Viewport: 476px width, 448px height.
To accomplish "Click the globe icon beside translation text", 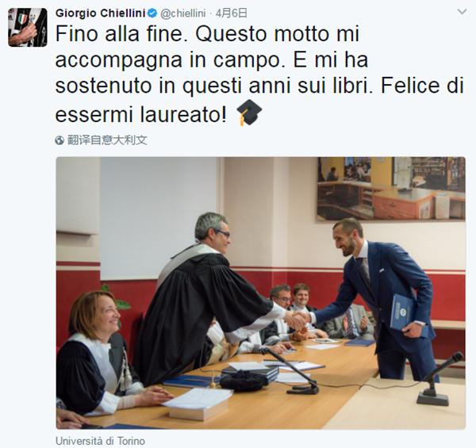I will tap(59, 140).
